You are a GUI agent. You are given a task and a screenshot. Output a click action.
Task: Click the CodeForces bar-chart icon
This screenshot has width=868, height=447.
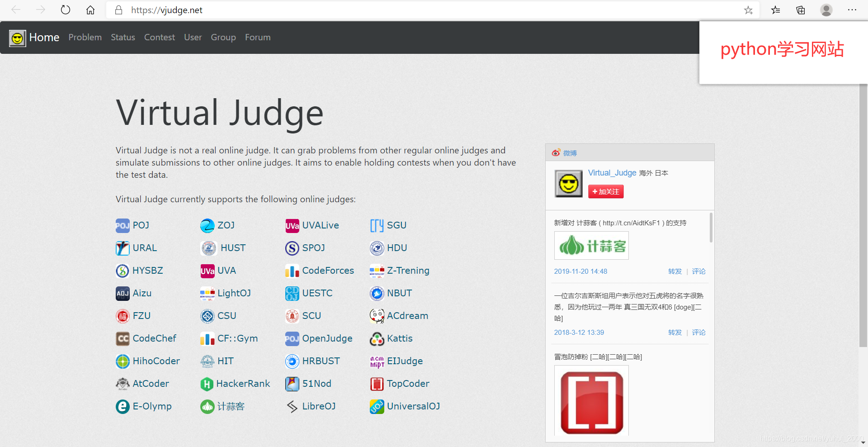(292, 271)
